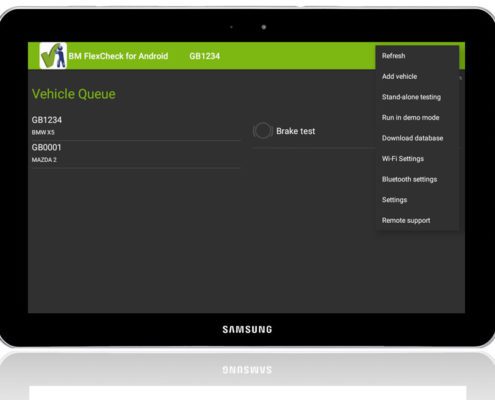Click GB1234 in the green header bar
Image resolution: width=495 pixels, height=400 pixels.
click(205, 56)
